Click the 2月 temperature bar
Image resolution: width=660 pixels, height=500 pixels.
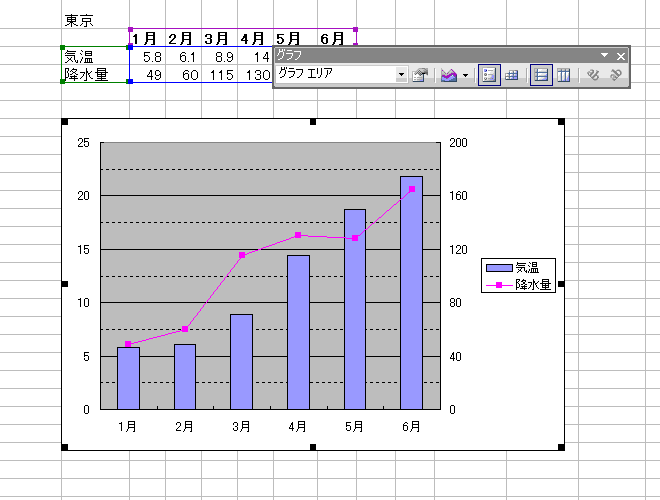(x=185, y=377)
